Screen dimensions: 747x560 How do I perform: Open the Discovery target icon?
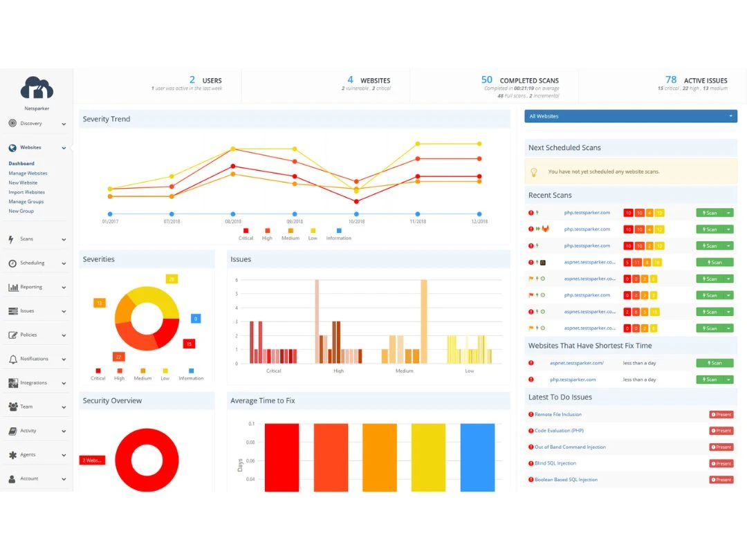coord(12,123)
